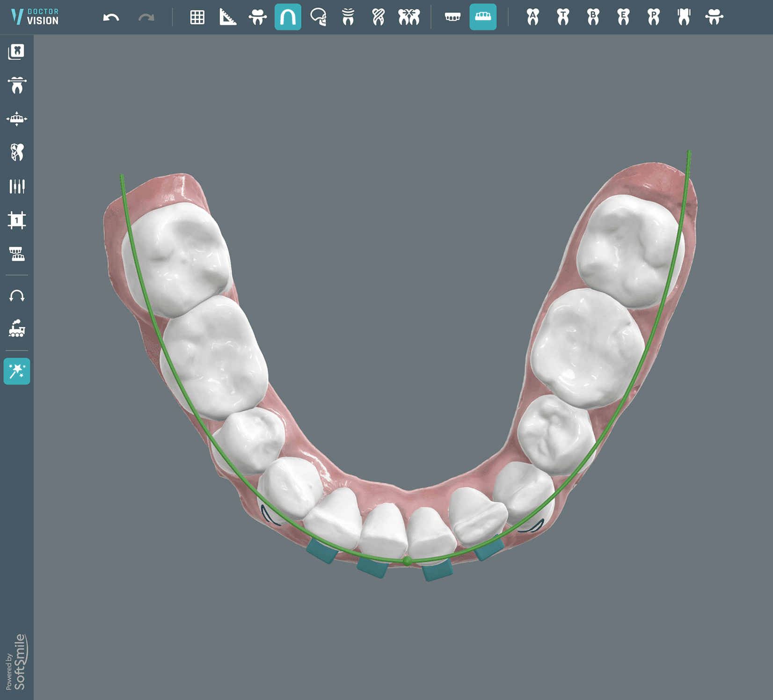The height and width of the screenshot is (700, 773).
Task: Undo the last action
Action: click(x=110, y=18)
